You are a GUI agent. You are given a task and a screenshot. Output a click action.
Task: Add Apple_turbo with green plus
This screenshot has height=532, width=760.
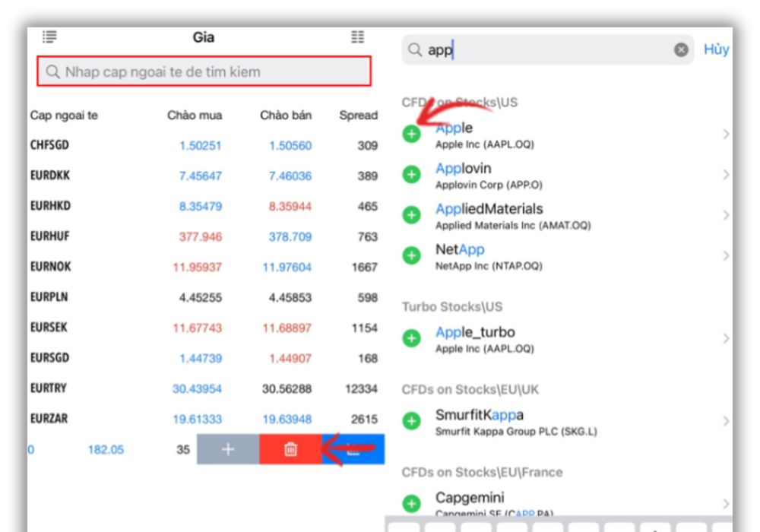tap(411, 338)
